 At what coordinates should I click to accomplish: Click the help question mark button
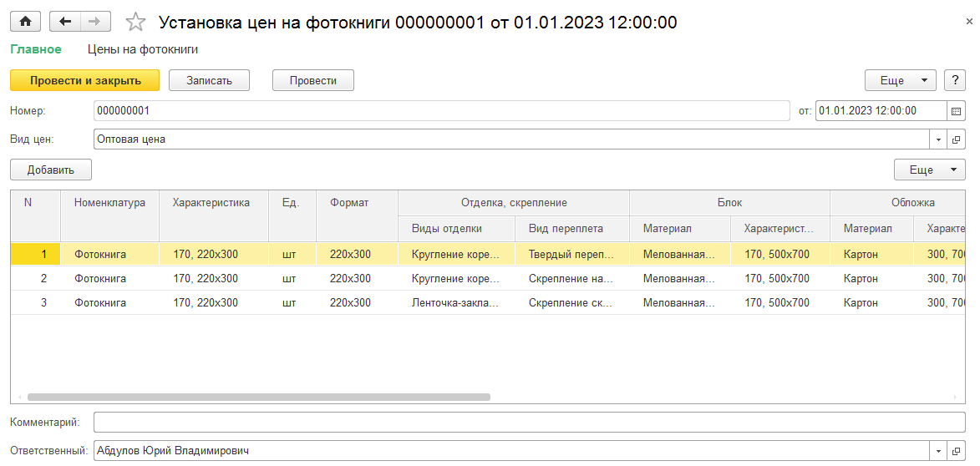pos(954,80)
